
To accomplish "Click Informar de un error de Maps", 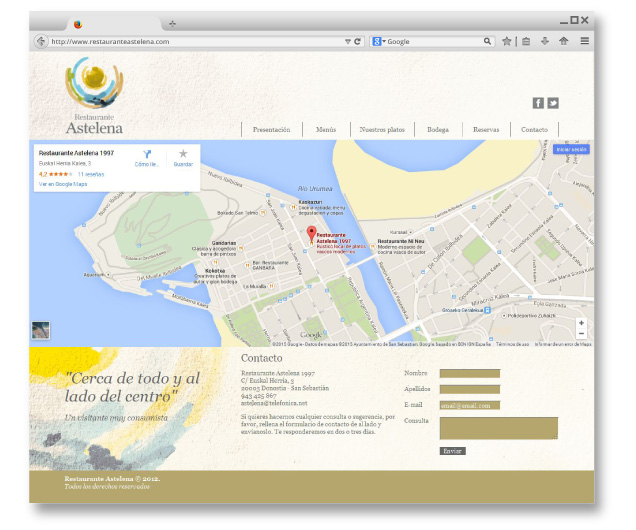I will pyautogui.click(x=563, y=344).
